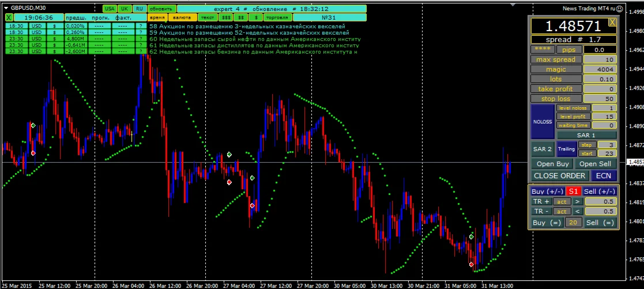Screen dimensions: 644x289
Task: Open the GBPUSD,M30 chart dropdown arrow
Action: point(6,8)
